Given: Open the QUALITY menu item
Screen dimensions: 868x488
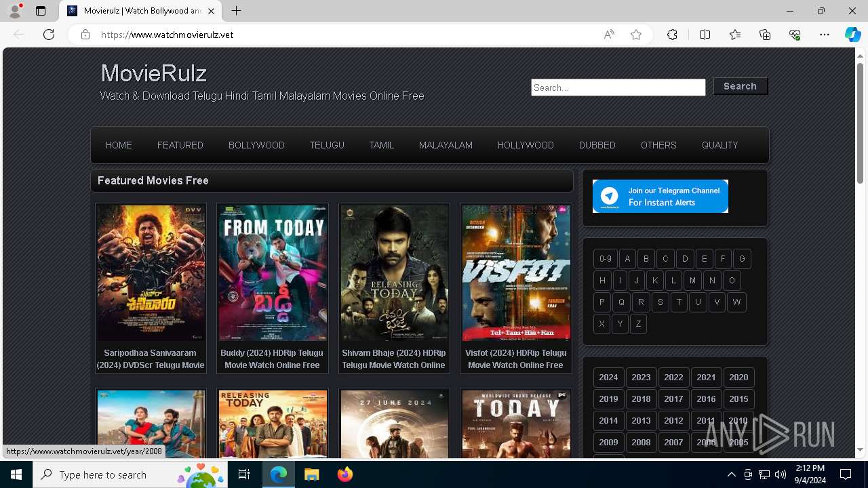Looking at the screenshot, I should [x=719, y=145].
